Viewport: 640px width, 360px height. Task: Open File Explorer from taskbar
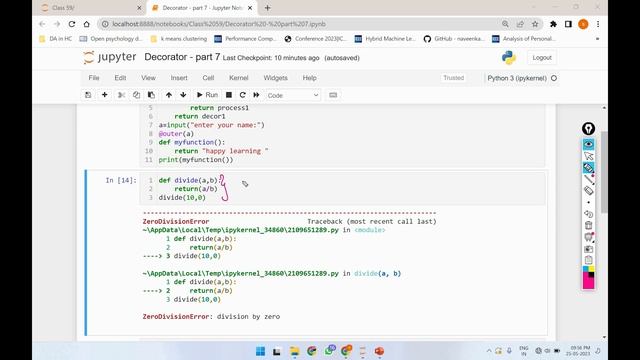click(294, 351)
